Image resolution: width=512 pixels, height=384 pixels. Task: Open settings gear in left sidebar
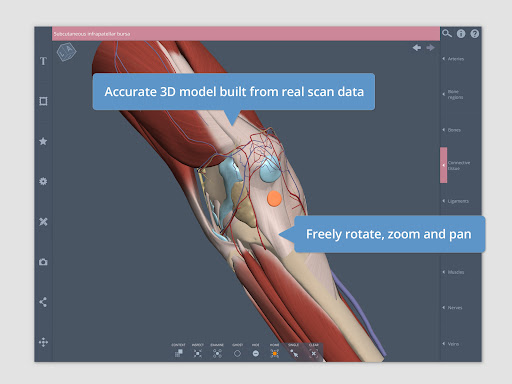click(43, 181)
